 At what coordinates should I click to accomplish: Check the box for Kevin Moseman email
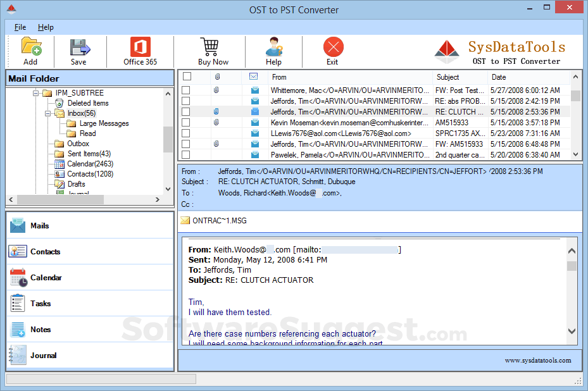tap(186, 123)
